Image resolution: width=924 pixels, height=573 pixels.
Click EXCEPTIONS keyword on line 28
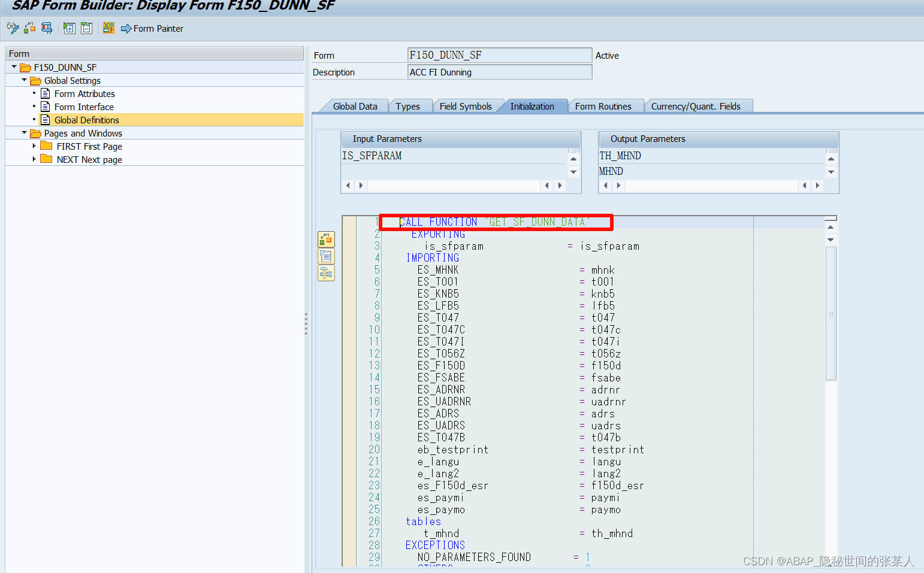[x=435, y=545]
